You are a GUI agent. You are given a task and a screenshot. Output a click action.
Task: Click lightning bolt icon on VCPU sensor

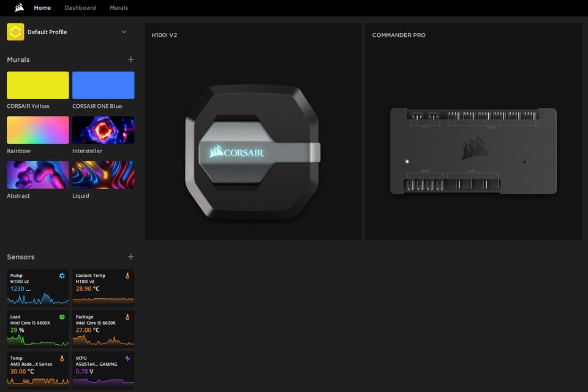point(127,358)
